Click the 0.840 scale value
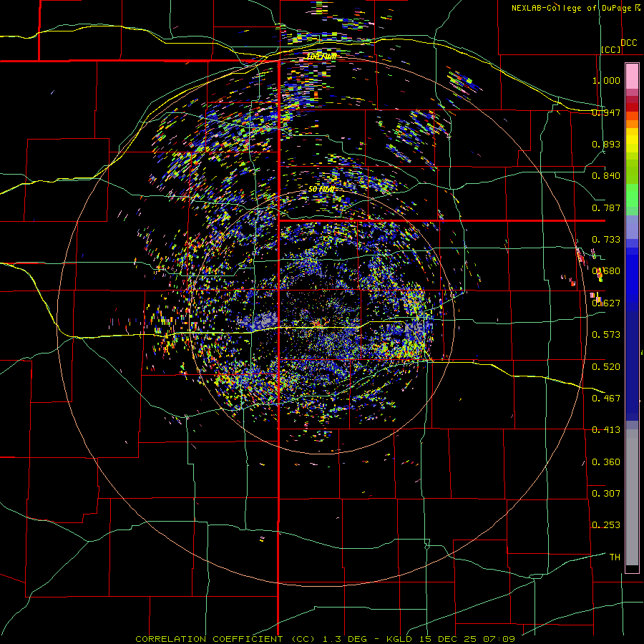 coord(606,176)
